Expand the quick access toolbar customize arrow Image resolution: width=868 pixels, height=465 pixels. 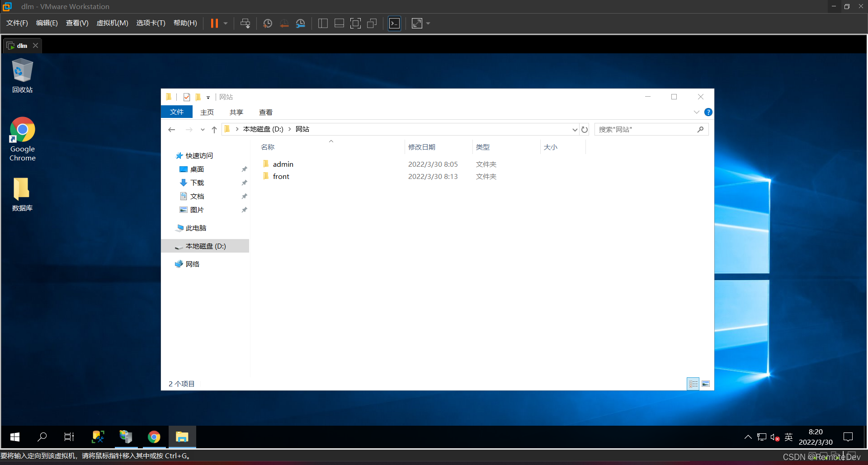pyautogui.click(x=208, y=97)
